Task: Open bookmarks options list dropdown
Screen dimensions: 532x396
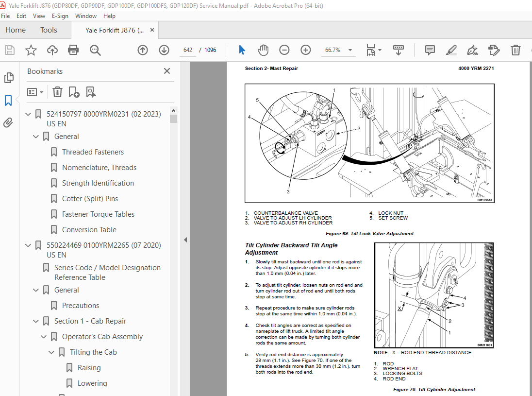Action: 35,92
